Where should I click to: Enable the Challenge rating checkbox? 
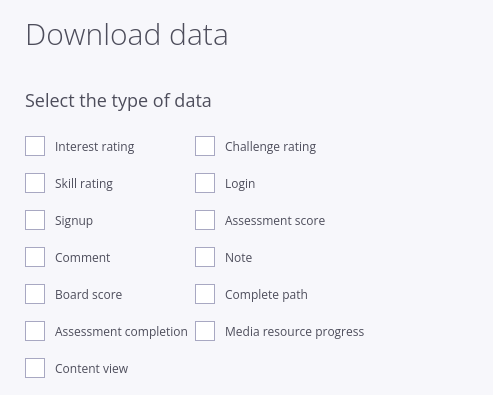point(205,146)
